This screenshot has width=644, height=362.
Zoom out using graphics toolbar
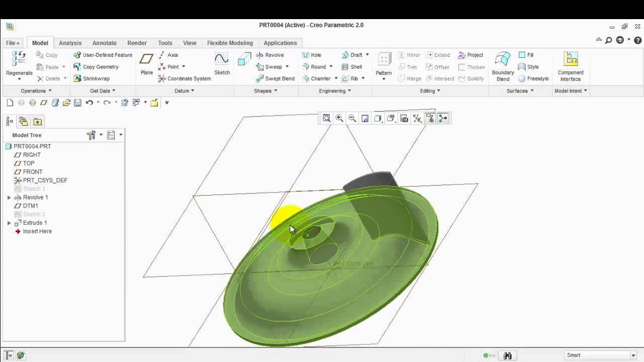point(352,118)
